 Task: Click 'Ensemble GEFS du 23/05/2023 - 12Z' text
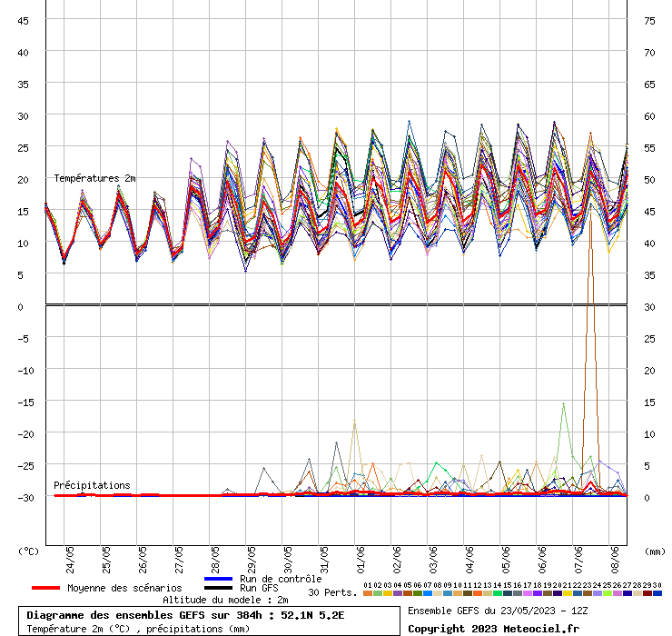pyautogui.click(x=498, y=611)
